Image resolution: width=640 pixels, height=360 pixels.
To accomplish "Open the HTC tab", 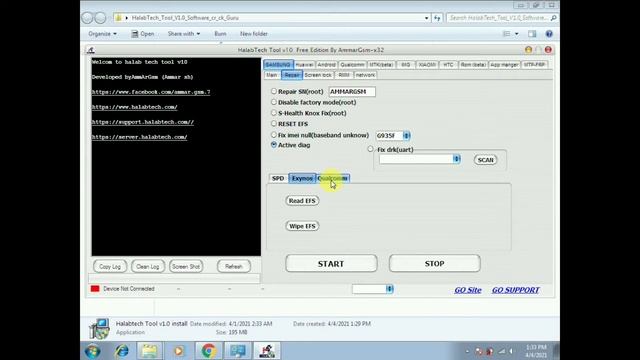I will coord(448,64).
